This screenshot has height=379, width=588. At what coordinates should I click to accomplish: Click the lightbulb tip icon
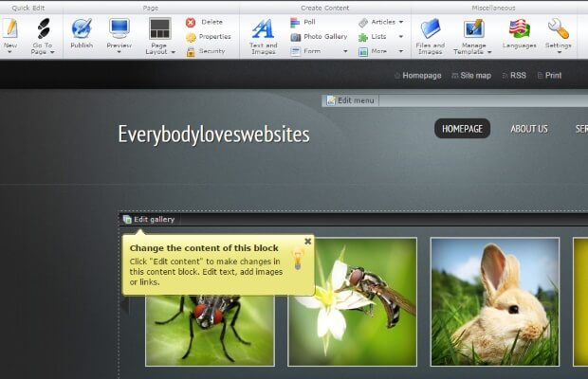click(298, 259)
